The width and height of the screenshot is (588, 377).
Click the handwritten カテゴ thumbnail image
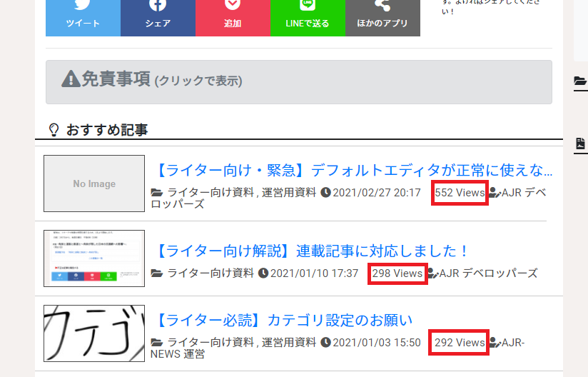point(94,333)
